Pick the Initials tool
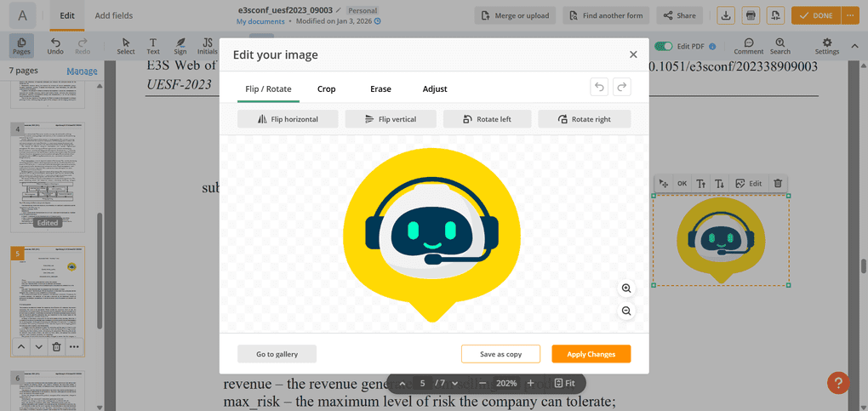This screenshot has height=411, width=868. [x=208, y=46]
